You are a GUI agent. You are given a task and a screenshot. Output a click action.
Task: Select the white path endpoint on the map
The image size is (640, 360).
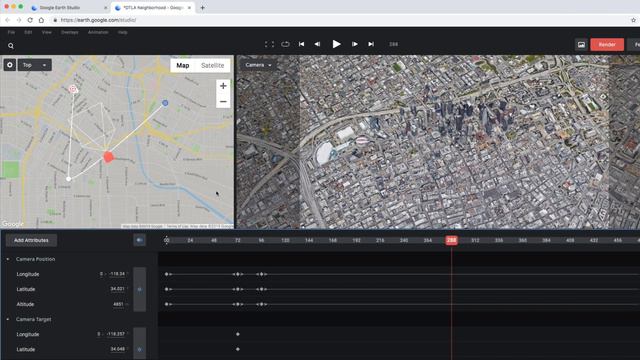[69, 179]
